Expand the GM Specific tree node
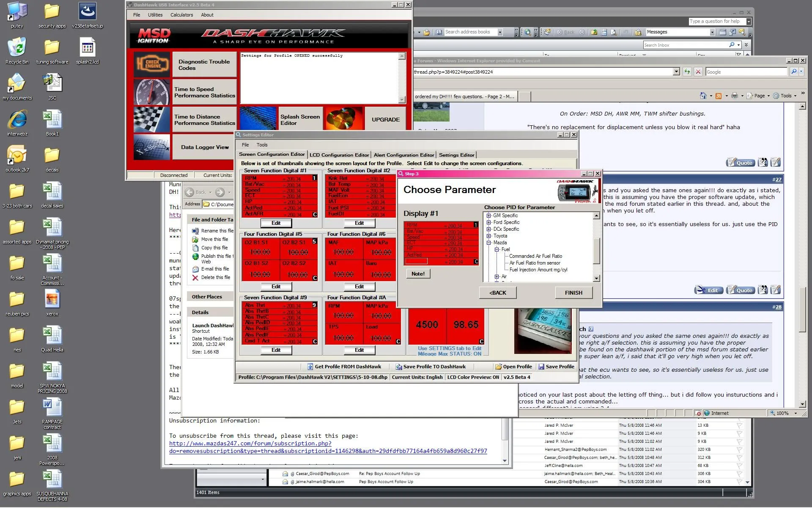Image resolution: width=812 pixels, height=508 pixels. click(489, 215)
